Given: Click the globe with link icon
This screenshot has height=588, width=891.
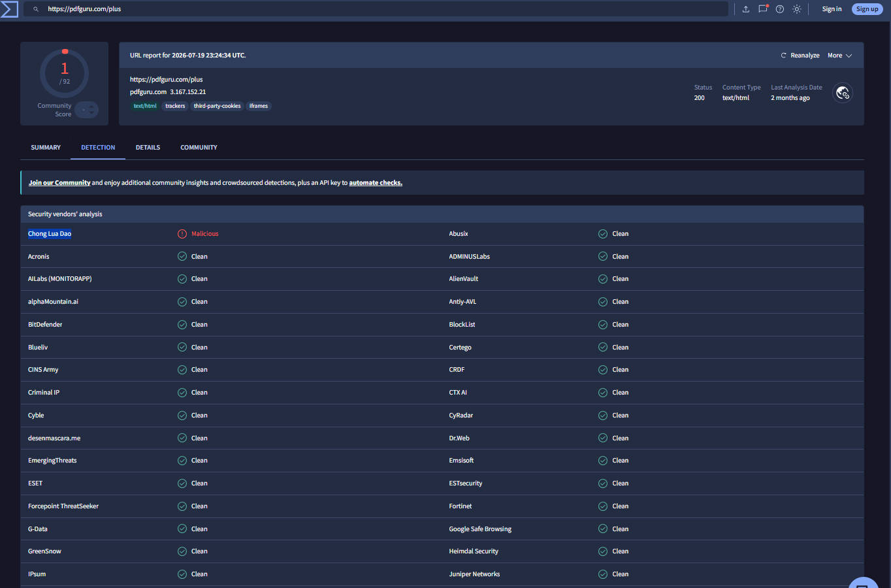Looking at the screenshot, I should point(843,93).
